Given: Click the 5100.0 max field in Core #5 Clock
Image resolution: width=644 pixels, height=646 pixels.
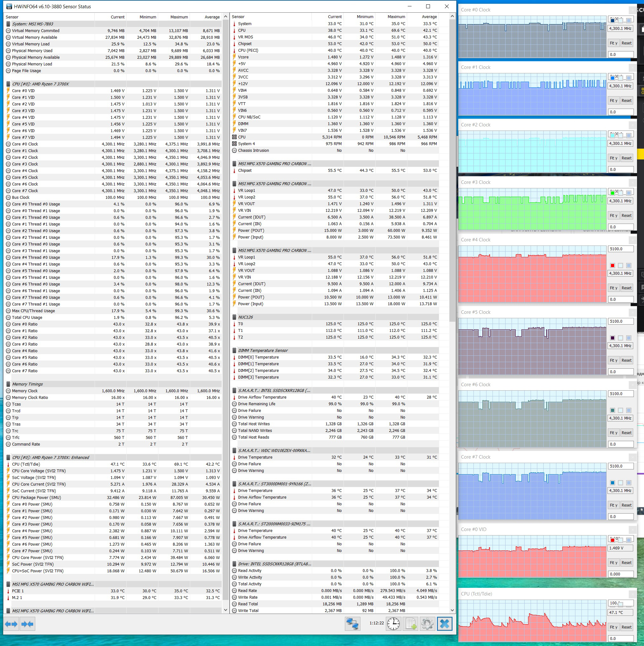Looking at the screenshot, I should [x=620, y=321].
